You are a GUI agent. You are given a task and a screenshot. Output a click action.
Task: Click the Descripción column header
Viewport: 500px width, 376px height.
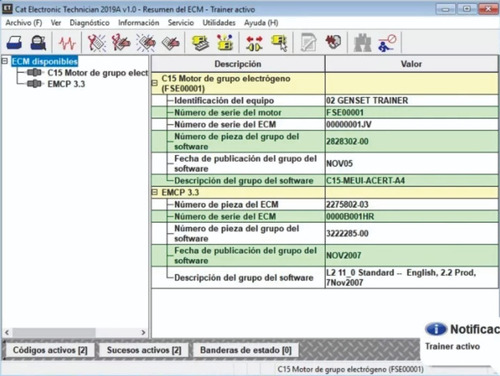(238, 64)
